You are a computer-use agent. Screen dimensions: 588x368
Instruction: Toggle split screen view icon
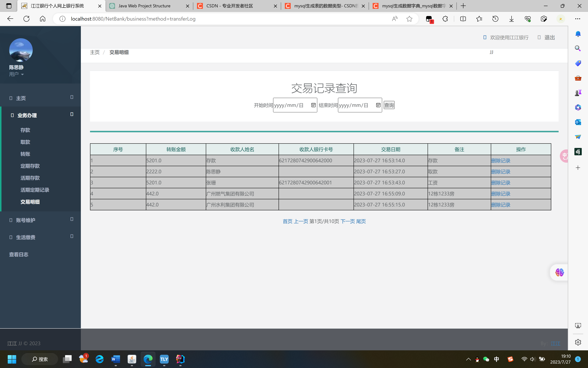coord(463,19)
